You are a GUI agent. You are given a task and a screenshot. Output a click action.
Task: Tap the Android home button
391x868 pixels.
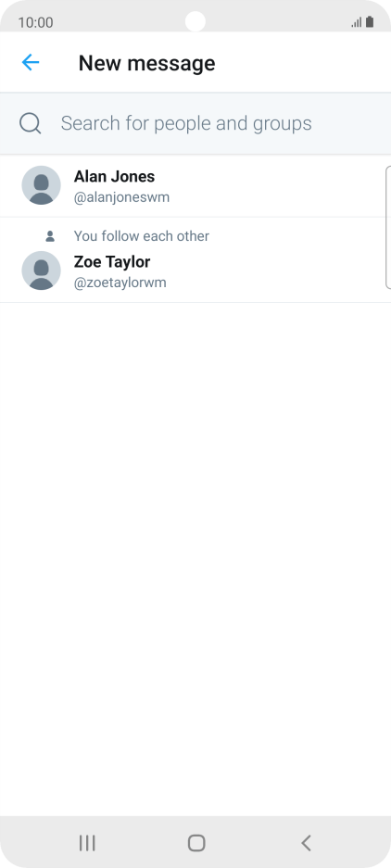[196, 843]
